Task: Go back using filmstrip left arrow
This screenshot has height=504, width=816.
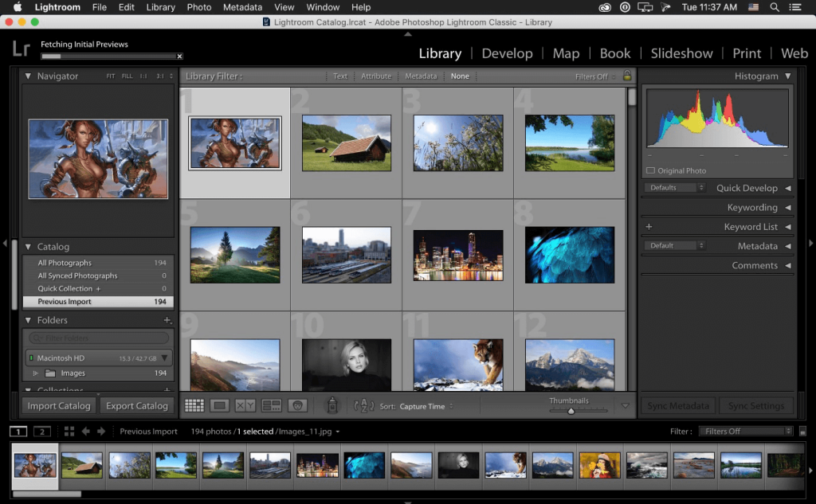Action: click(x=85, y=432)
